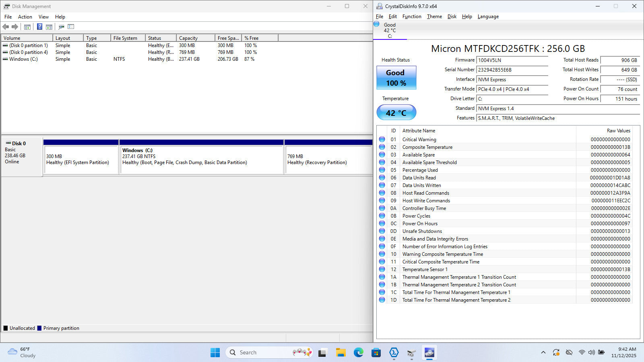Viewport: 644px width, 362px height.
Task: Click the Show/Hide Action Pane toolbar icon
Action: 49,27
